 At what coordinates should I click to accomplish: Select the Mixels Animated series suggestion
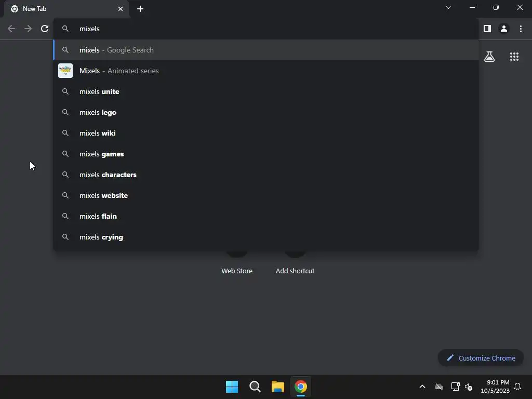[x=266, y=71]
